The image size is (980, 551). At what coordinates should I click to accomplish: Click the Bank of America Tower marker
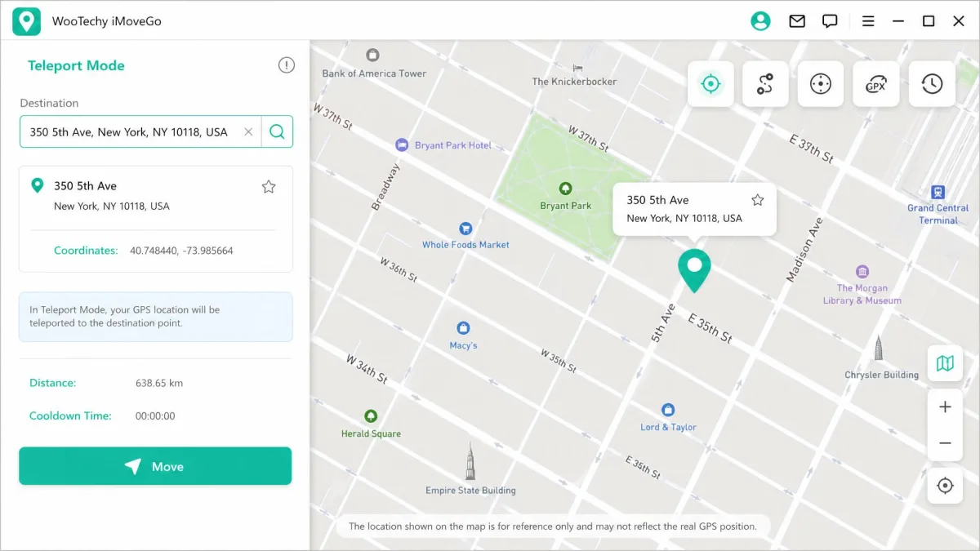pyautogui.click(x=373, y=56)
